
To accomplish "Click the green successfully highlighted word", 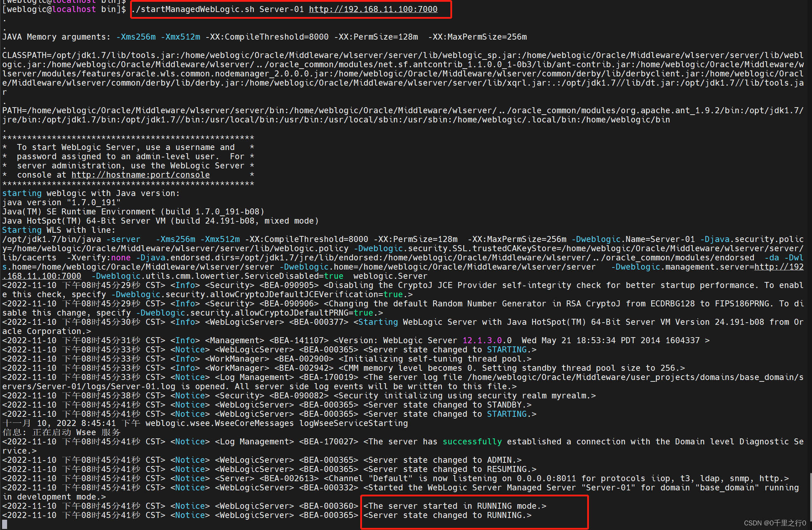I will [472, 441].
